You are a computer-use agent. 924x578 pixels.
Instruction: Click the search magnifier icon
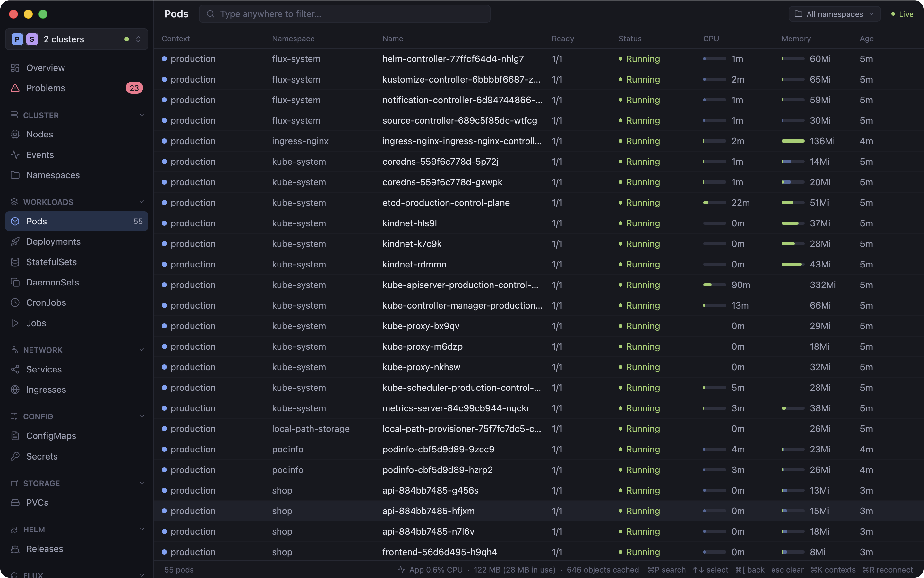(210, 14)
